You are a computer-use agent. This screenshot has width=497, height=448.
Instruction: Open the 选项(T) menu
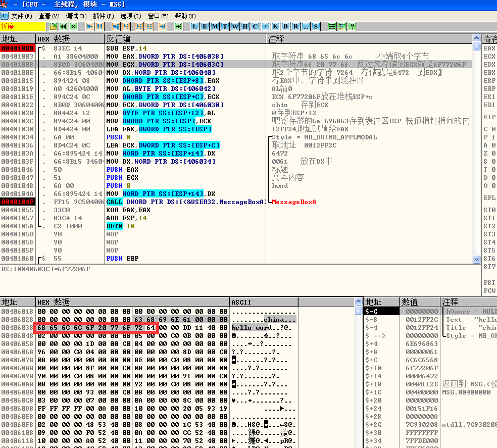tap(131, 16)
